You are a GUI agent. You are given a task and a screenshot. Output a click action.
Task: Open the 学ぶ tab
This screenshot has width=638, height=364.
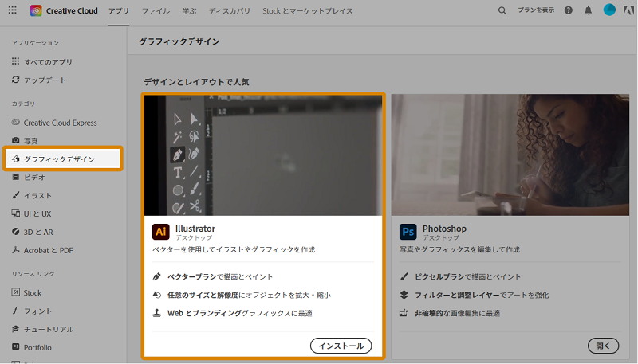pos(189,11)
